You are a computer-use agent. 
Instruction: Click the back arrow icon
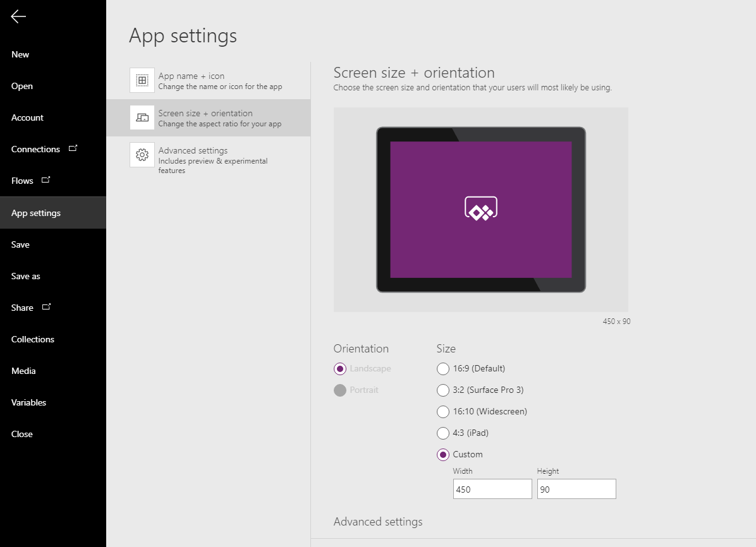pyautogui.click(x=18, y=16)
